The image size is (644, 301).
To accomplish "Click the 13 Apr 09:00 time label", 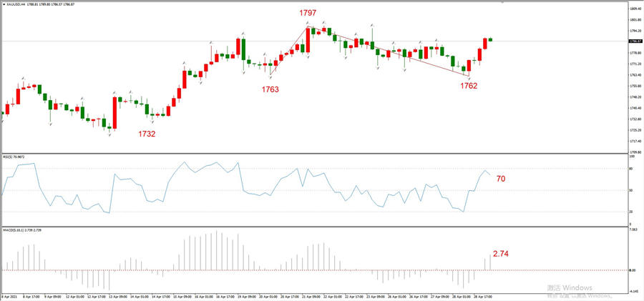I will coord(118,297).
